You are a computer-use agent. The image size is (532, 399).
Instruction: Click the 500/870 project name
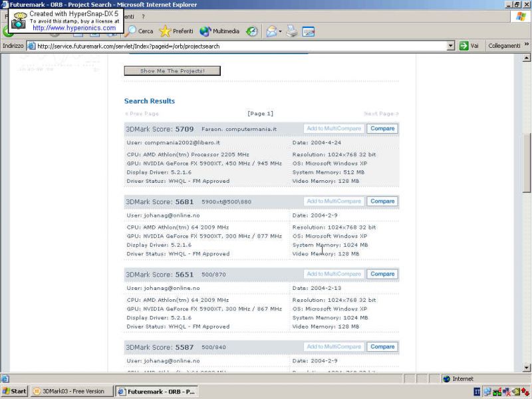click(x=213, y=275)
